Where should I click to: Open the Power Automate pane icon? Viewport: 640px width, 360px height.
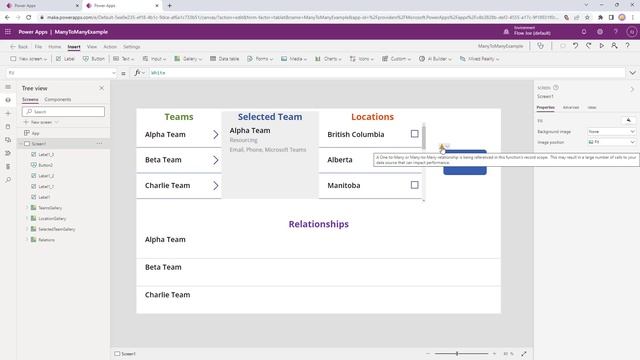pos(8,153)
